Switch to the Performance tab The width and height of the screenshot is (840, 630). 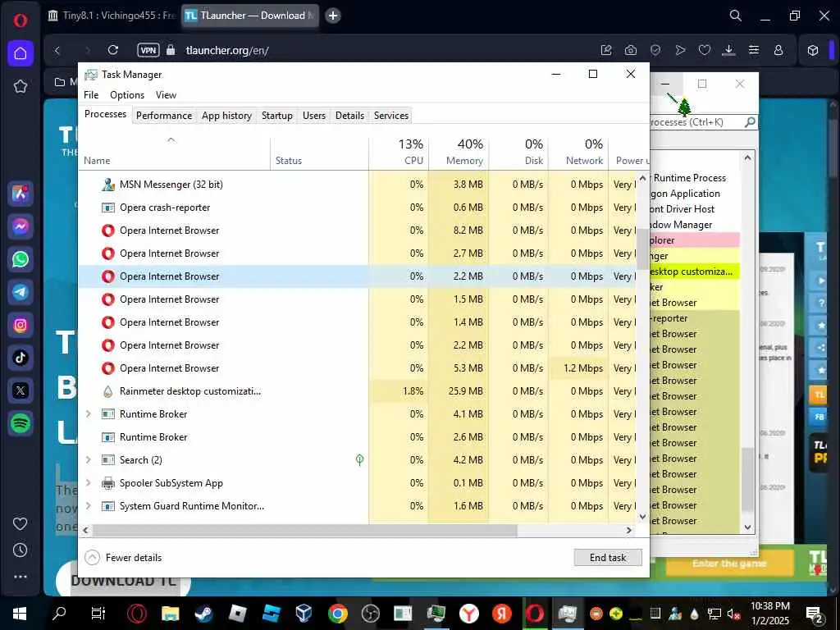[x=164, y=115]
